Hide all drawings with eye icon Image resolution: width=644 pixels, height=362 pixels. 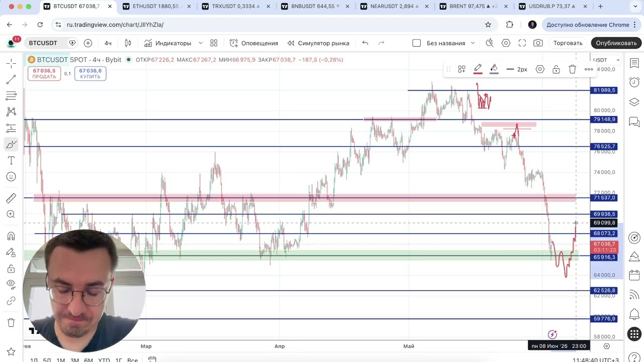pyautogui.click(x=11, y=285)
